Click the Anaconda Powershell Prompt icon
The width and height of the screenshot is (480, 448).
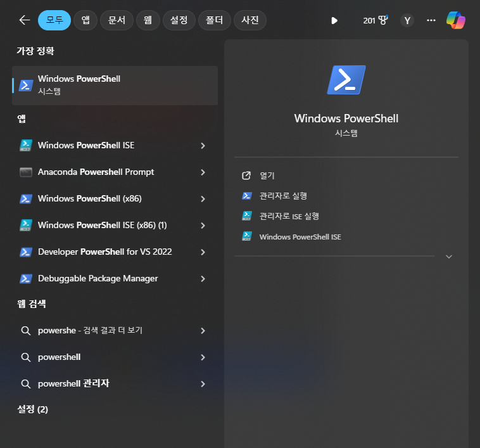click(x=26, y=172)
